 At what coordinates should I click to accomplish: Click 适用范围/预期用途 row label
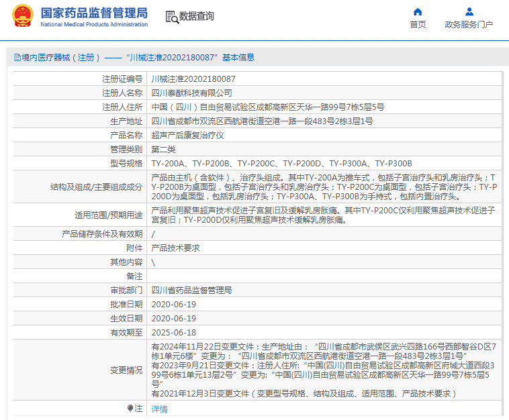coord(108,215)
